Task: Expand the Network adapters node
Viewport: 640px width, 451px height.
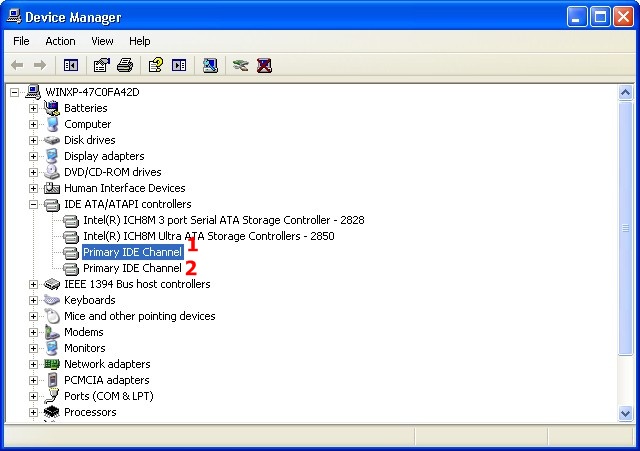Action: tap(33, 364)
